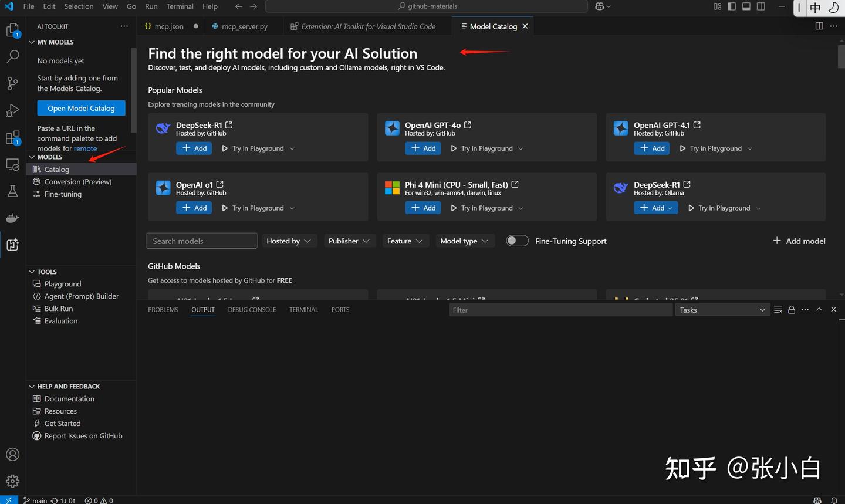Add the OpenAI GPT-4o model
Viewport: 845px width, 504px height.
pos(423,148)
